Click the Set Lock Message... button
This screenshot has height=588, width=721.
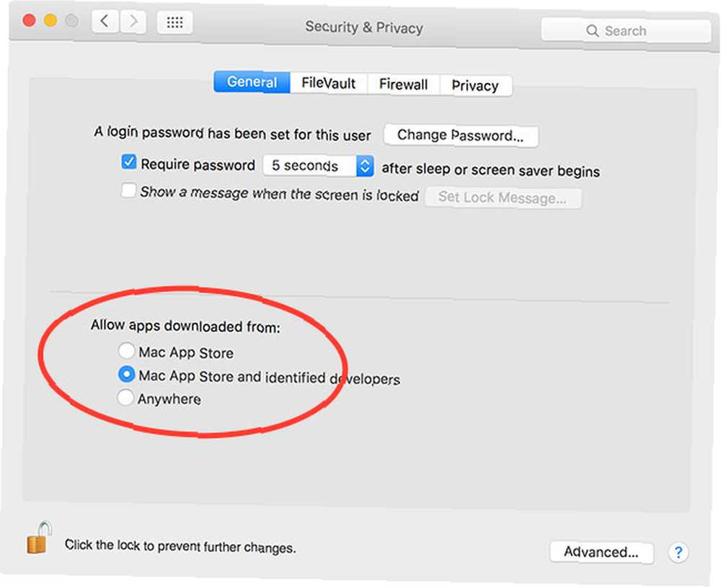point(503,197)
